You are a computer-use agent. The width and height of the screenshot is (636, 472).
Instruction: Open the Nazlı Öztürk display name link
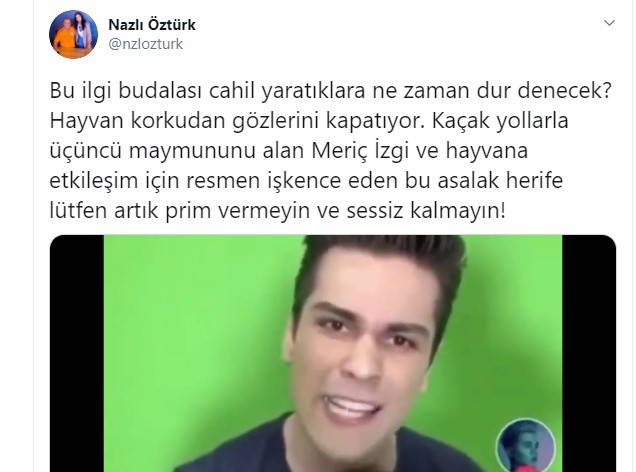click(x=152, y=25)
